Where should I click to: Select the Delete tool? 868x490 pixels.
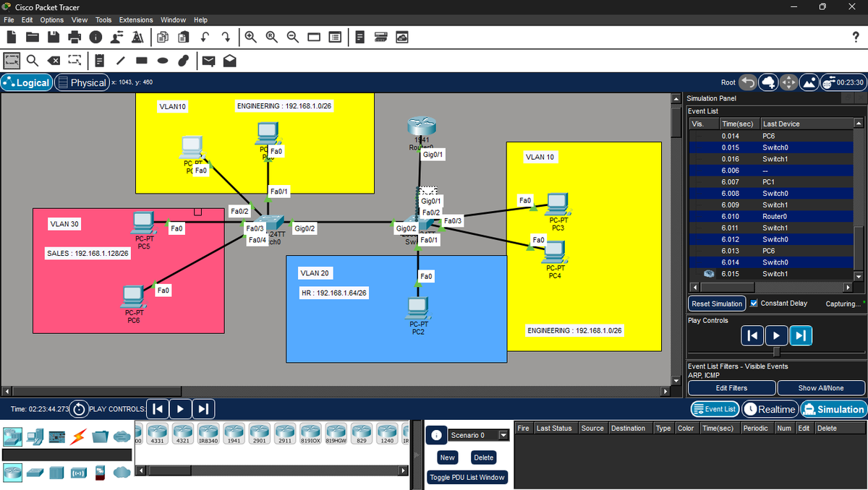(x=54, y=61)
